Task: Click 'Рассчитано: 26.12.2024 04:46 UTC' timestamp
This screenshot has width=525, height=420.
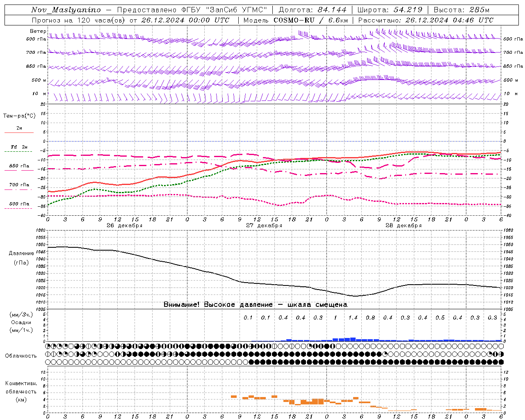Action: pyautogui.click(x=426, y=20)
